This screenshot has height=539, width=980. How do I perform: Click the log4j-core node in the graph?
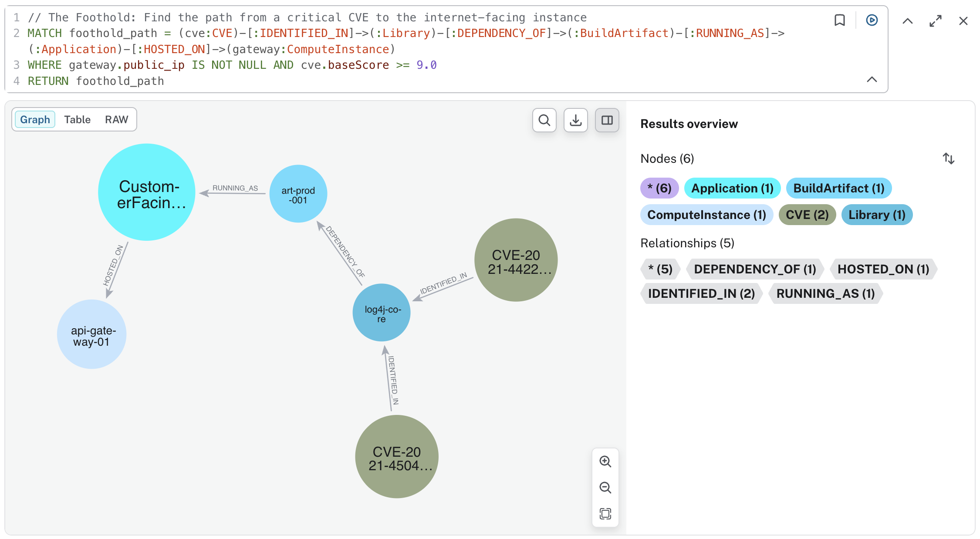(x=381, y=313)
